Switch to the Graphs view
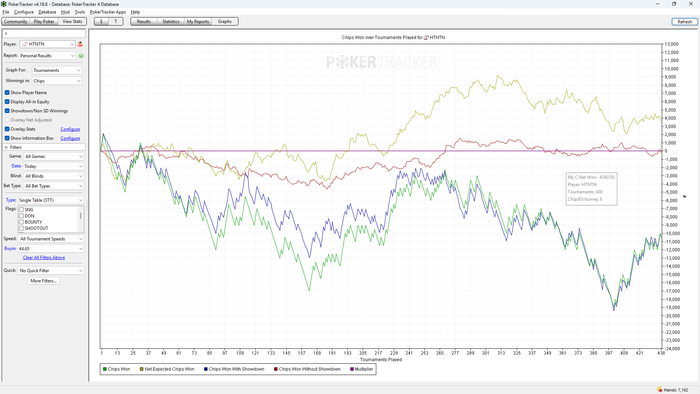Viewport: 700px width, 394px height. click(225, 21)
